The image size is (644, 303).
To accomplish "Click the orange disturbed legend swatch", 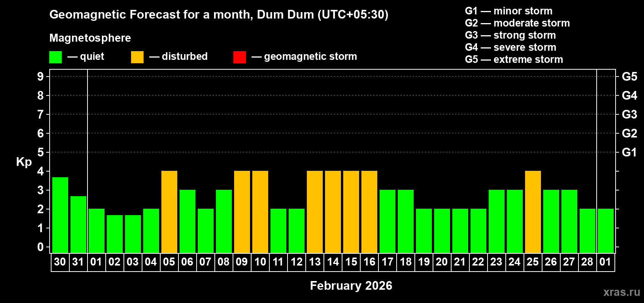I will 138,57.
